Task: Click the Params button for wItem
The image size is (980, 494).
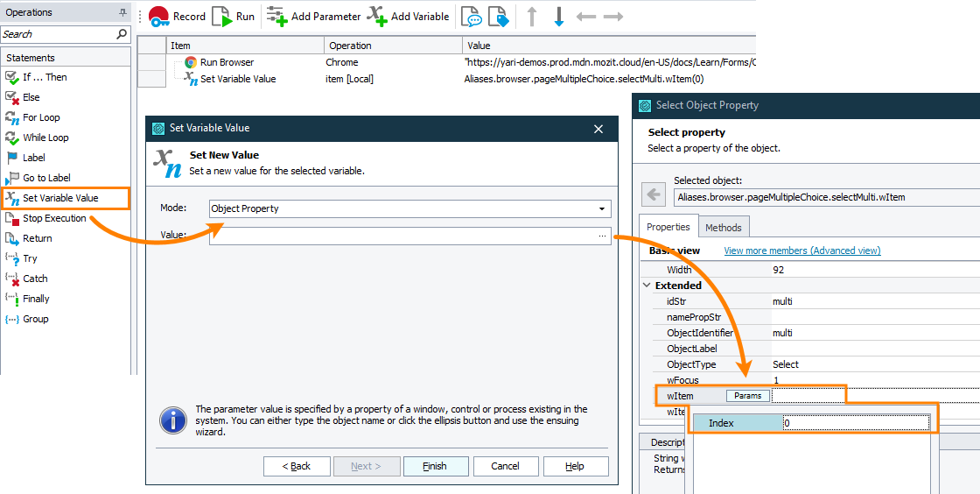Action: pyautogui.click(x=747, y=396)
